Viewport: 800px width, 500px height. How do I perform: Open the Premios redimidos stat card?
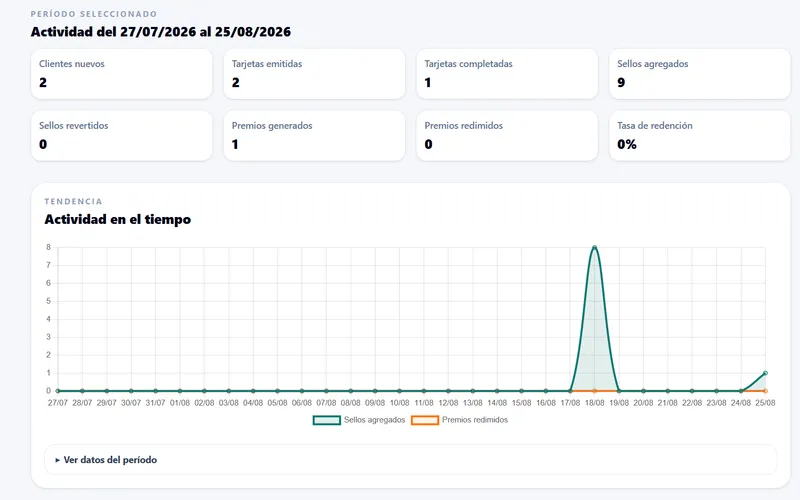(507, 136)
